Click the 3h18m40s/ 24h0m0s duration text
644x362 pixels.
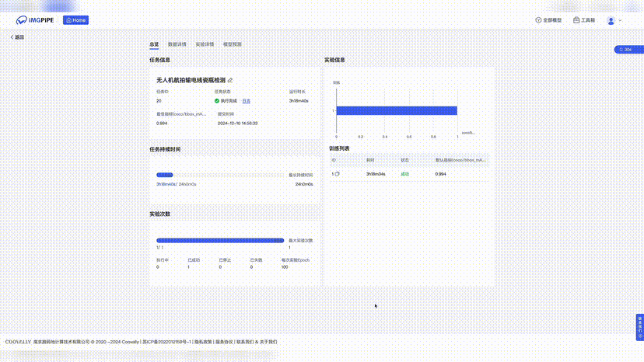tap(177, 184)
